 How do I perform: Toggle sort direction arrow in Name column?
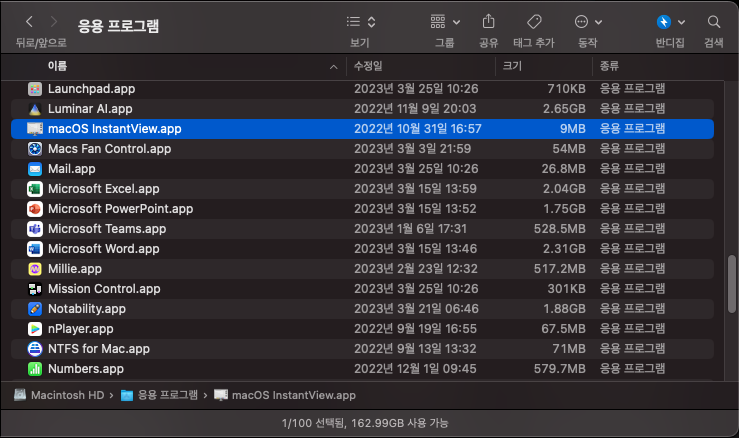click(x=334, y=67)
